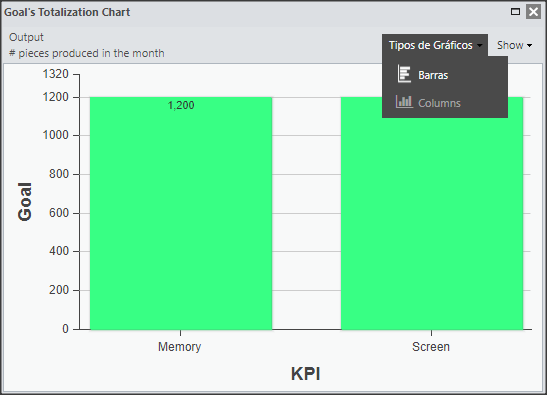
Task: Click the 800 y-axis value
Action: (x=59, y=174)
